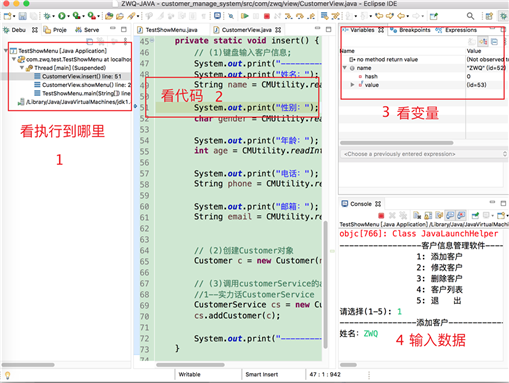Minimize the Debug view panel
This screenshot has width=509, height=383.
coord(113,29)
